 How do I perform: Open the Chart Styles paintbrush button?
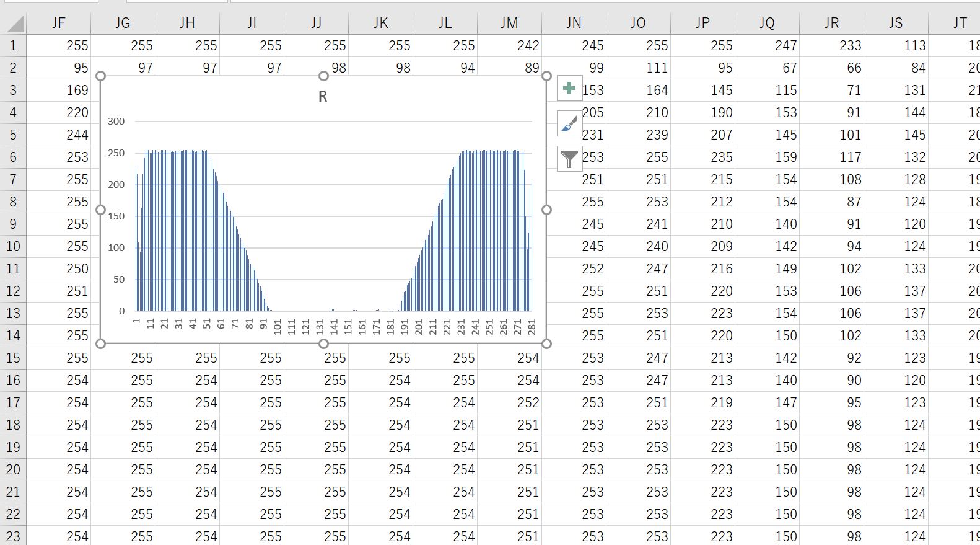(x=569, y=124)
